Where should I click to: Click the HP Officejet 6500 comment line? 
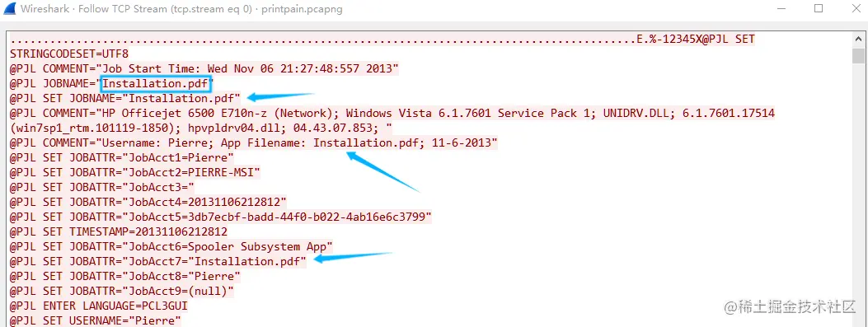(x=392, y=114)
